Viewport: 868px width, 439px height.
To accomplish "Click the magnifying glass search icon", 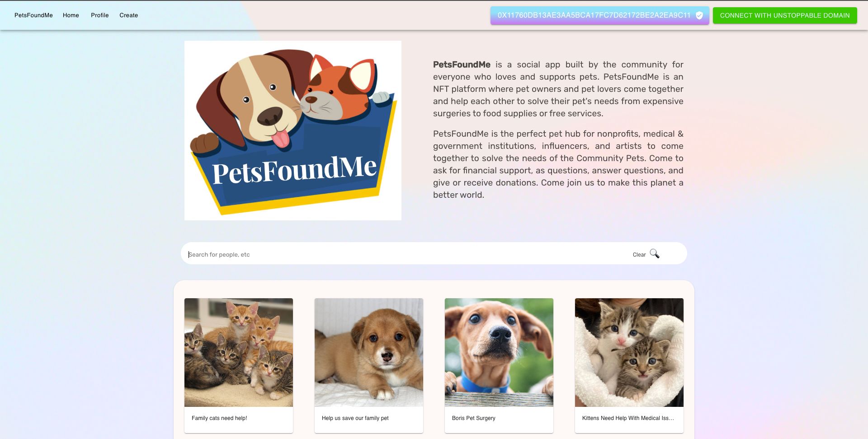I will point(655,254).
